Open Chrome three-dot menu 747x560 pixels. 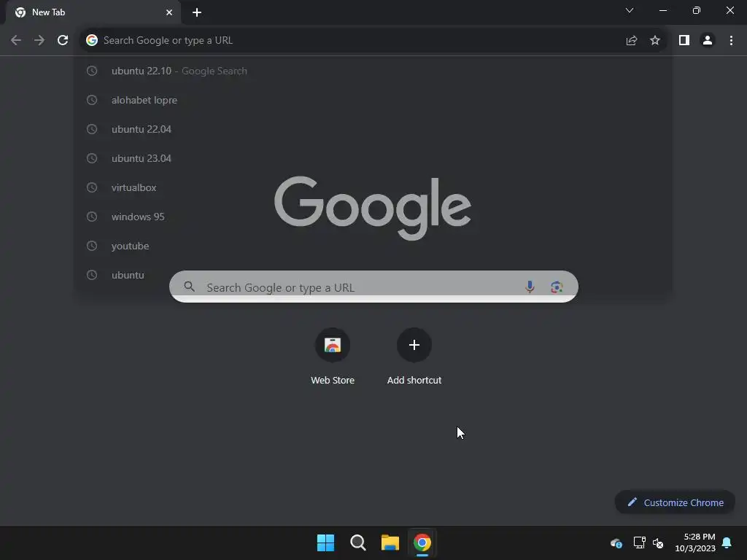731,41
